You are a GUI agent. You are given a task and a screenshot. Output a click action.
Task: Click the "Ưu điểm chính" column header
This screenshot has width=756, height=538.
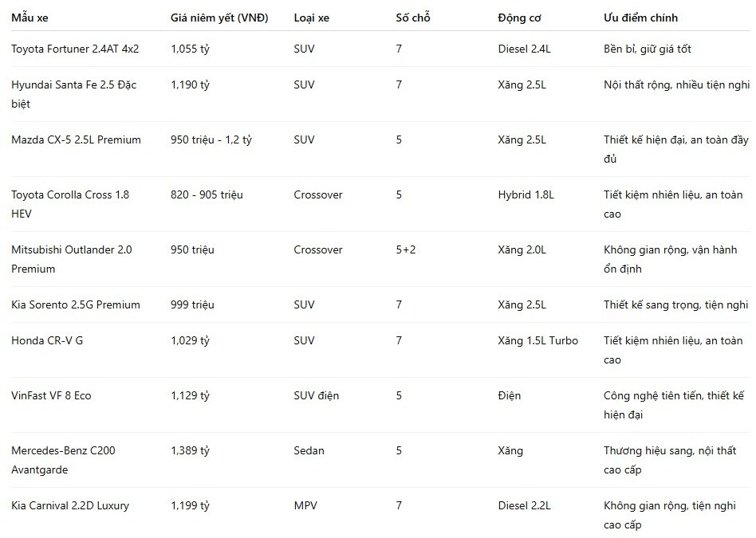(x=640, y=18)
